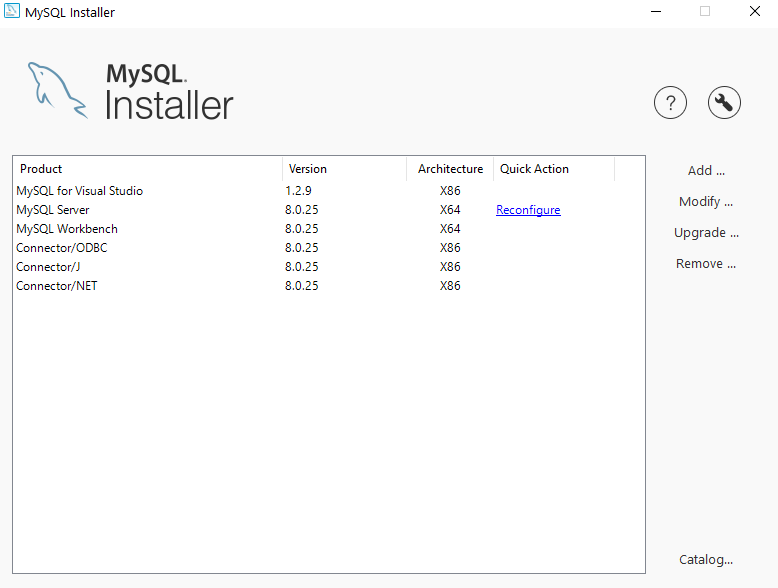Open the Catalog button
Viewport: 778px width, 588px height.
[706, 560]
